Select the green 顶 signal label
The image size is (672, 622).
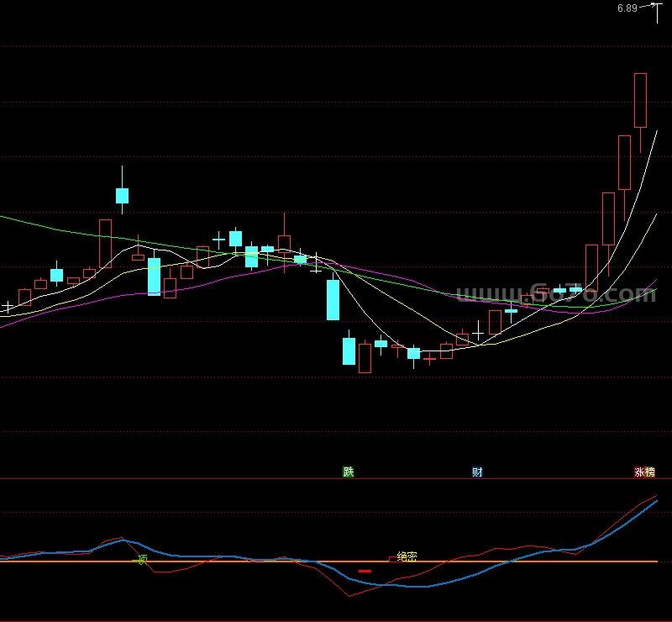click(x=143, y=559)
